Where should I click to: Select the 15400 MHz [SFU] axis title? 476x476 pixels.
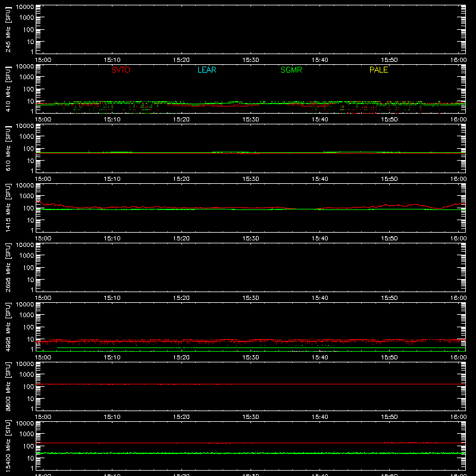(x=8, y=446)
